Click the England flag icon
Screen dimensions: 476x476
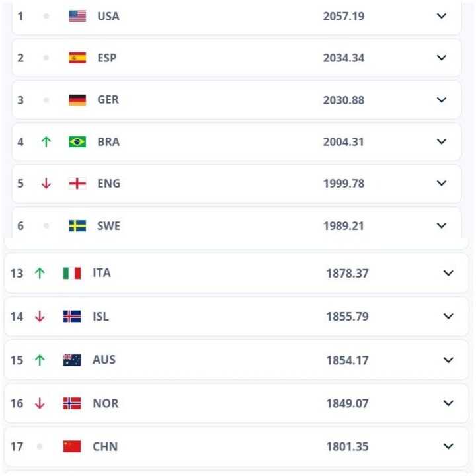point(77,184)
